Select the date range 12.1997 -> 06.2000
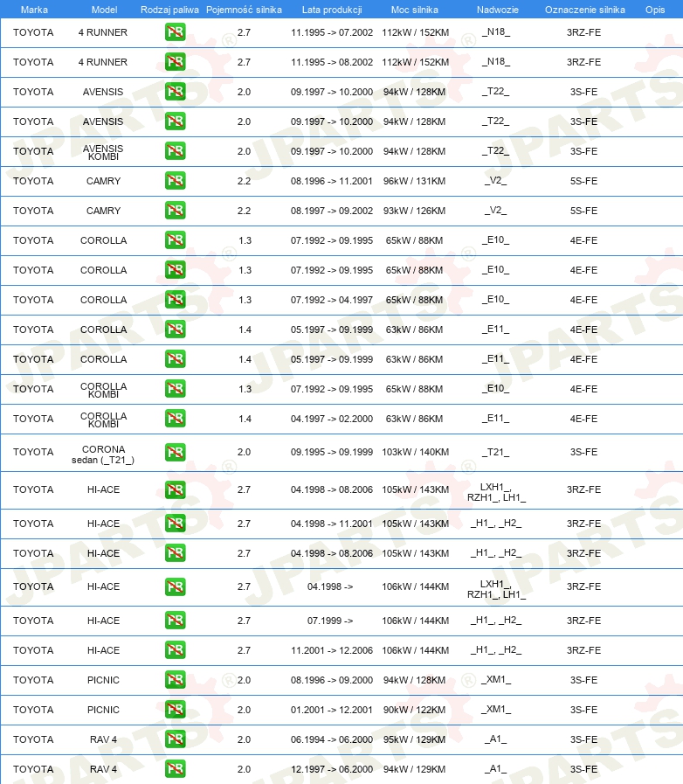 point(332,769)
